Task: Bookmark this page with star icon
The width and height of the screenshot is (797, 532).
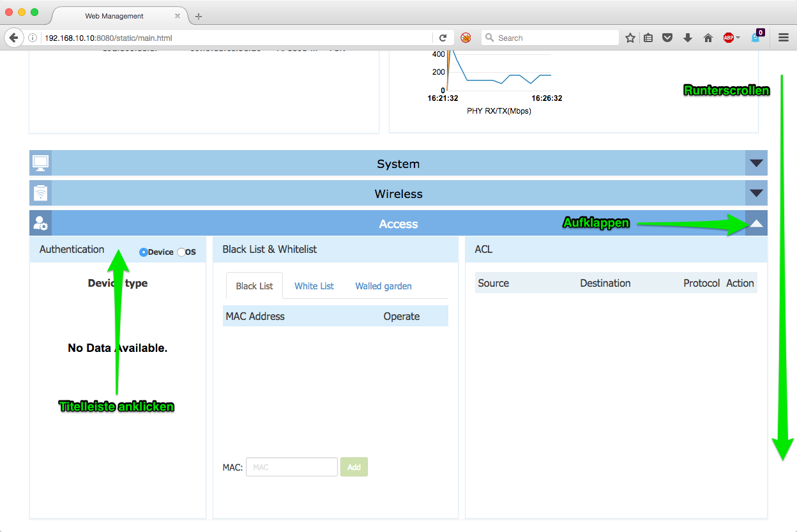Action: (x=630, y=38)
